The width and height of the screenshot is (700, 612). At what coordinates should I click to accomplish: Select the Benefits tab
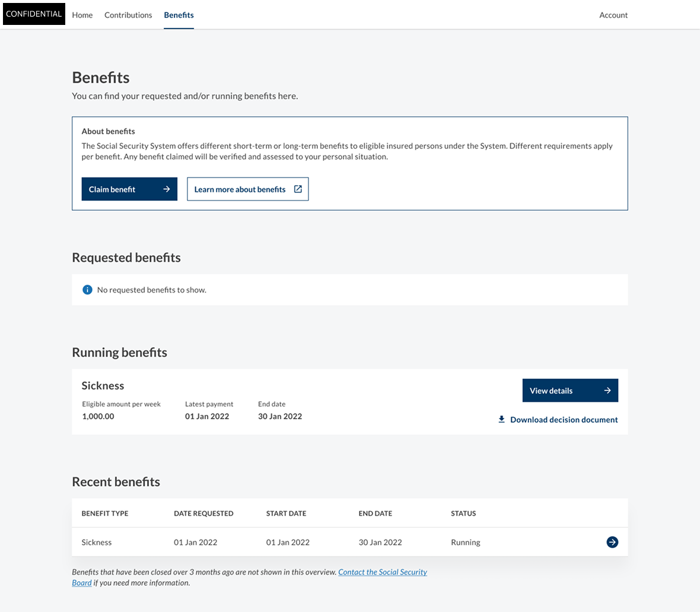click(179, 15)
